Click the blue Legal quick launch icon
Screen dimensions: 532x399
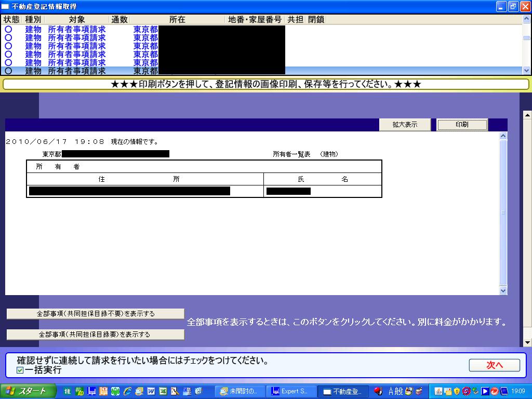pyautogui.click(x=91, y=391)
